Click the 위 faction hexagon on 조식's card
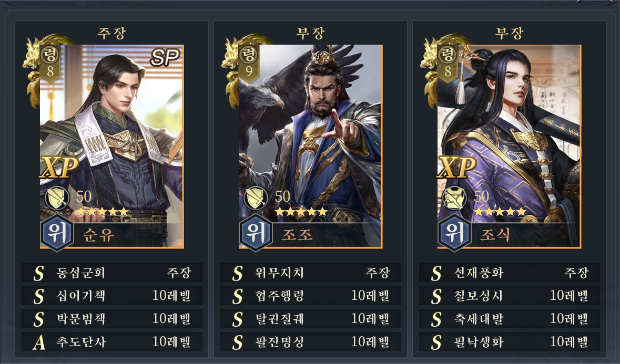620x364 pixels. (x=455, y=233)
